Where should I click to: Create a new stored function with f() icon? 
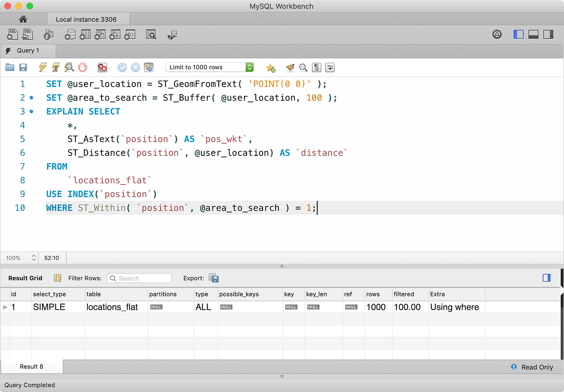pyautogui.click(x=129, y=34)
